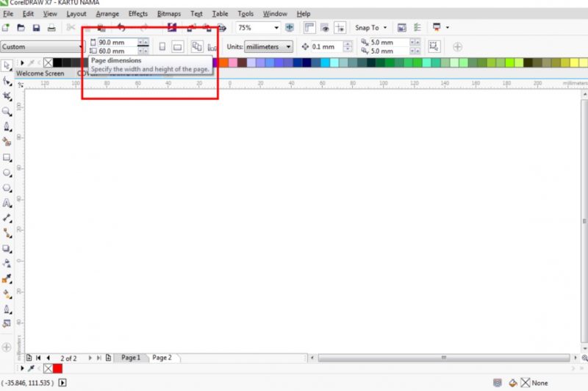Screen dimensions: 588x391
Task: Add a page after the last page
Action: [x=108, y=358]
